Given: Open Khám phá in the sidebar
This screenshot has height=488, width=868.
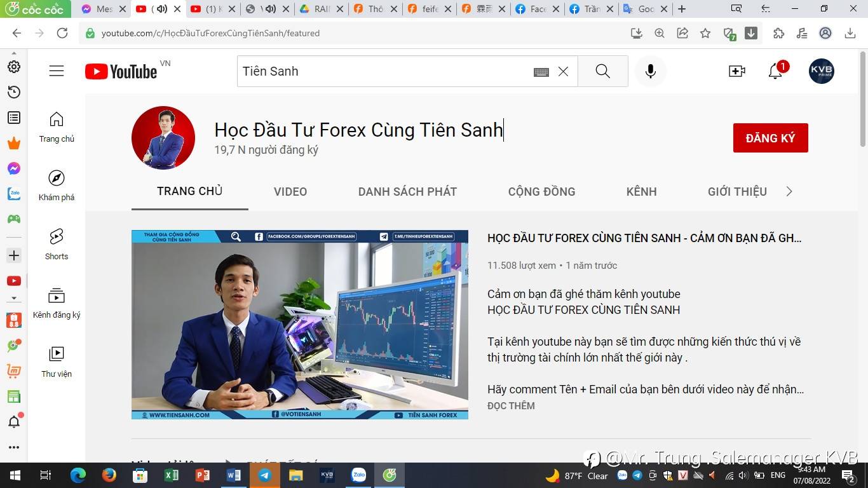Looking at the screenshot, I should pos(57,186).
